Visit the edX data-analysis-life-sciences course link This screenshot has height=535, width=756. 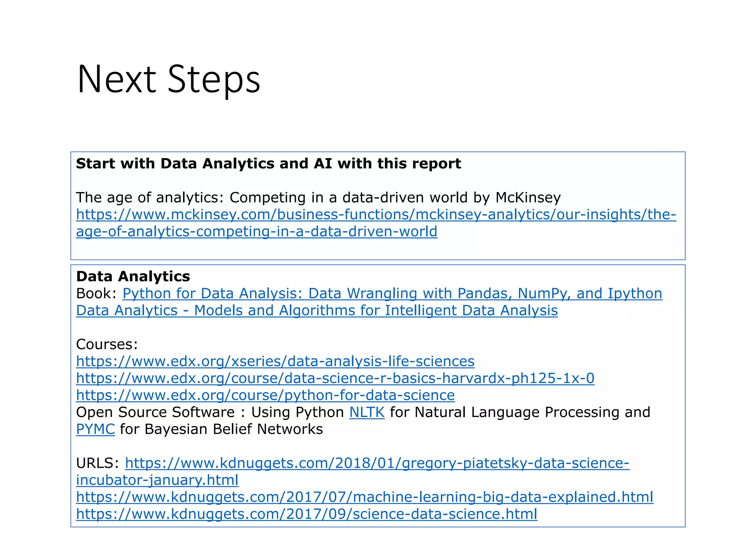pos(275,361)
